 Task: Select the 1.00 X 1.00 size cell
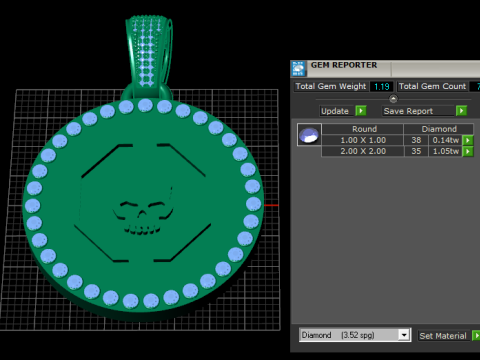tap(363, 140)
